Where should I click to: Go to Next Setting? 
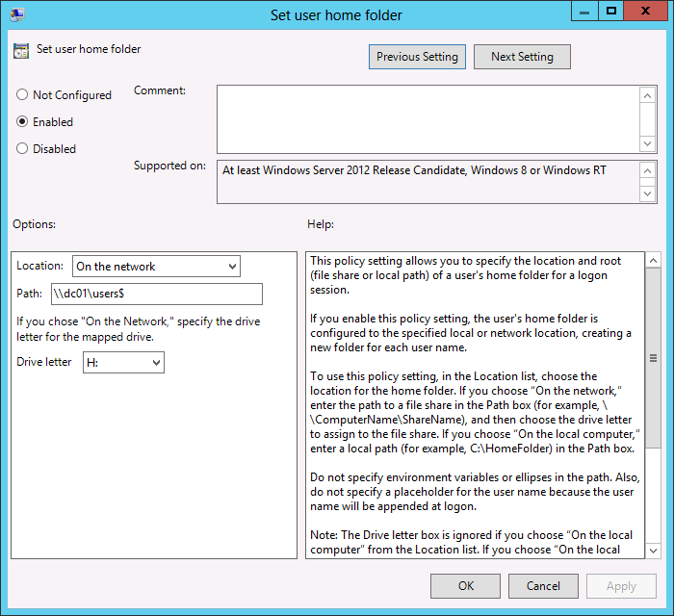522,57
